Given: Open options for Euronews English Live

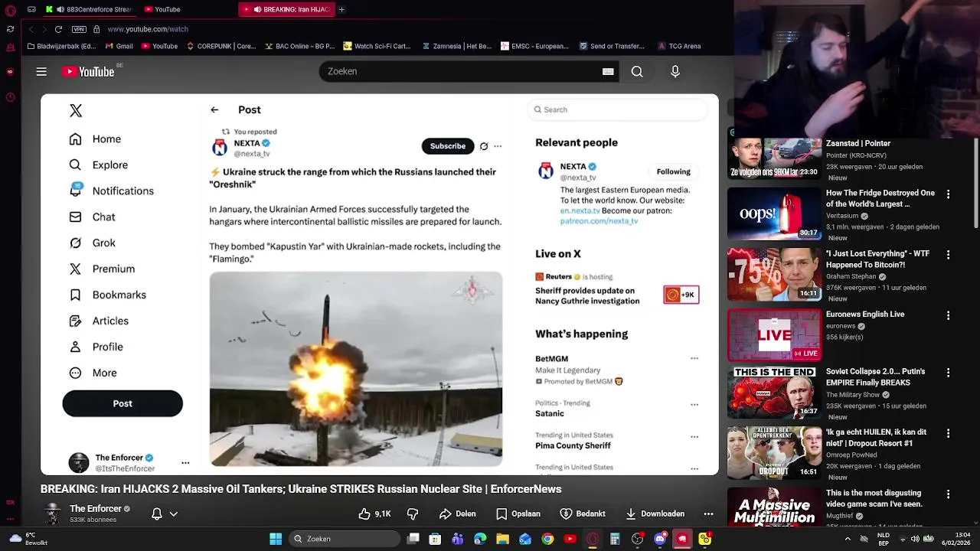Looking at the screenshot, I should (x=949, y=315).
